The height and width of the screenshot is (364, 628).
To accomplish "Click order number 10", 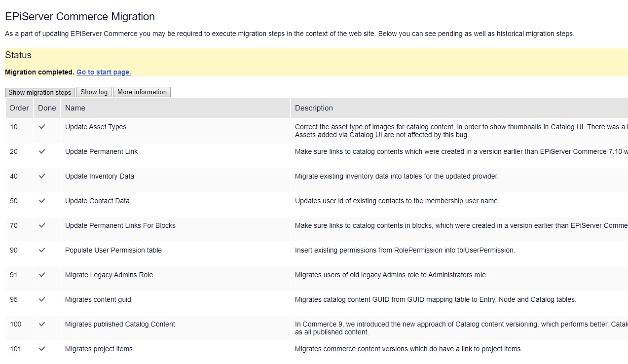I will coord(14,127).
